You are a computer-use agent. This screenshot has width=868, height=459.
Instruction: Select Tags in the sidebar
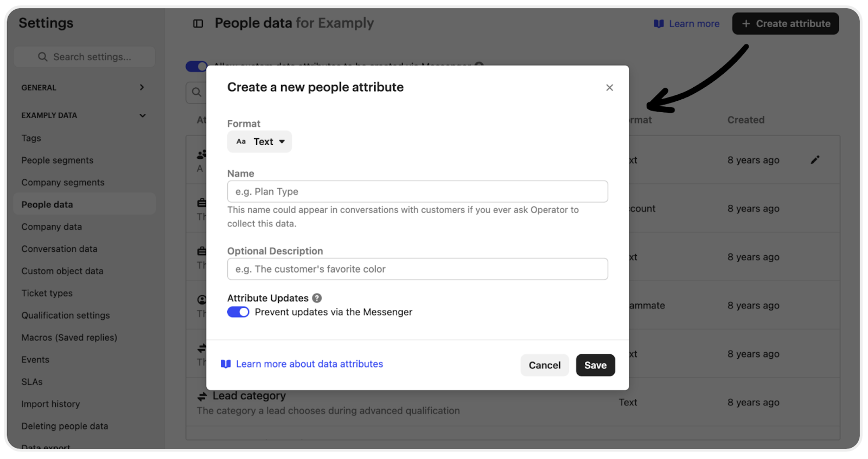[31, 138]
